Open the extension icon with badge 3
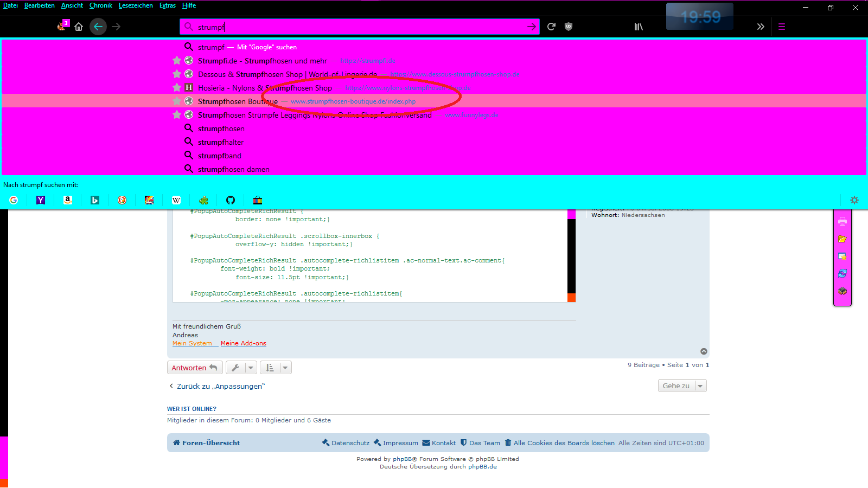The image size is (868, 488). click(63, 25)
